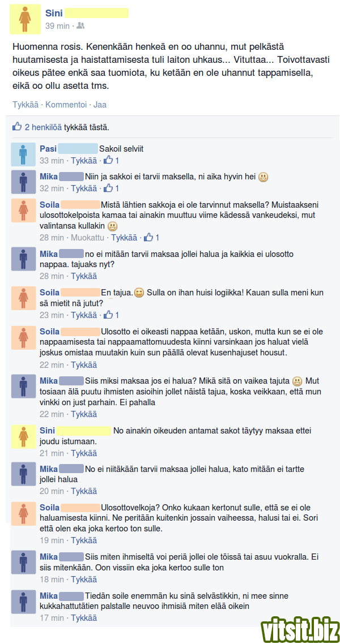Image resolution: width=340 pixels, height=644 pixels.
Task: Click Soila's orange avatar on 22 min comment
Action: (x=23, y=338)
